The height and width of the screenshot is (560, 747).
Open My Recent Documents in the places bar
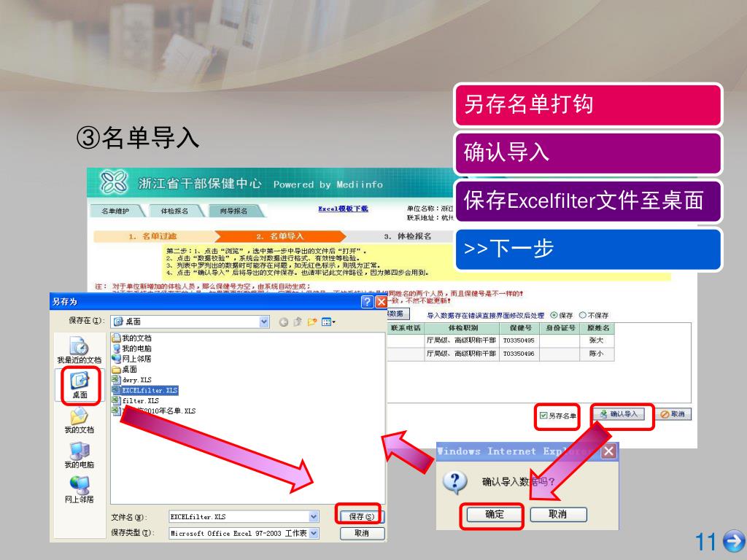click(x=79, y=350)
